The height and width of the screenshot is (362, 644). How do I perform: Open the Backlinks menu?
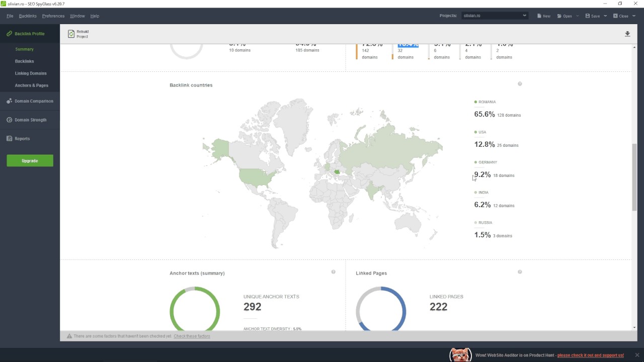click(x=28, y=16)
